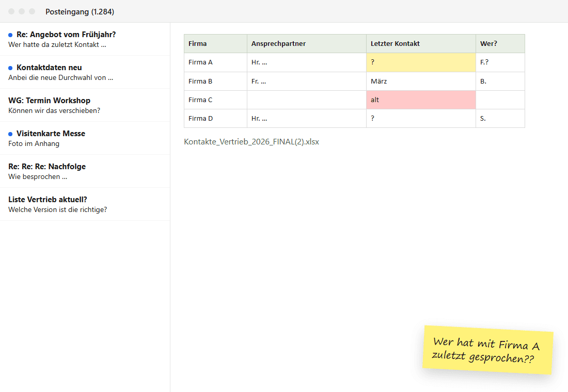Select the "Firma A" table cell
568x392 pixels.
coord(215,62)
